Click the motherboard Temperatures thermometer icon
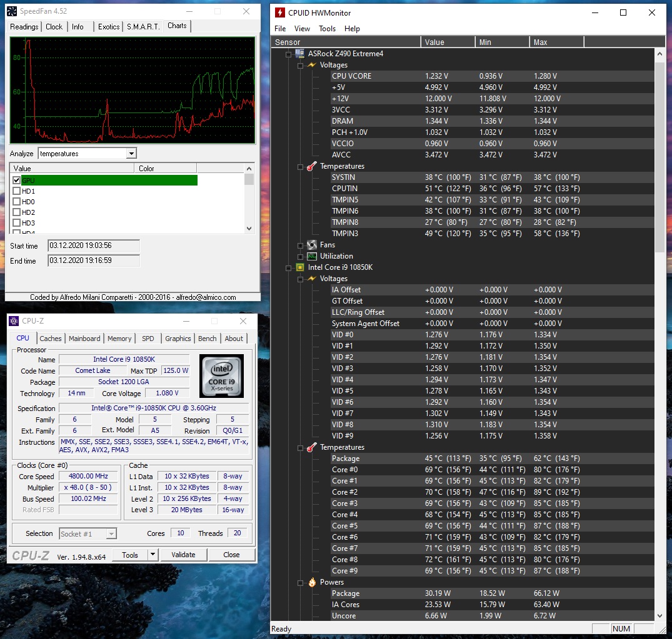Image resolution: width=672 pixels, height=639 pixels. click(x=311, y=166)
